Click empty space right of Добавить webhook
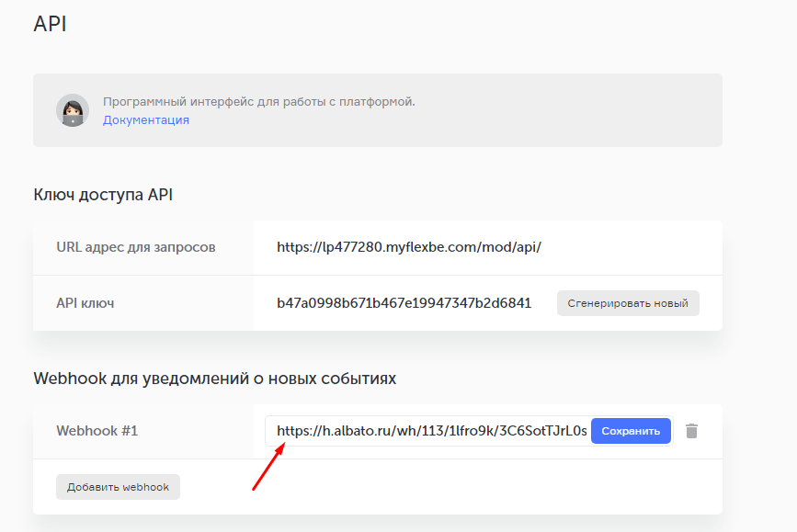The width and height of the screenshot is (797, 532). (441, 487)
